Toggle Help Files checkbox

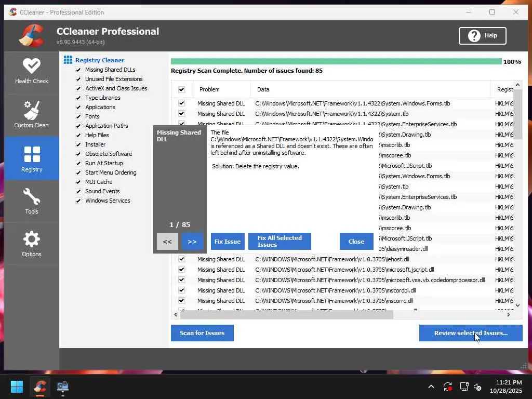tap(78, 135)
